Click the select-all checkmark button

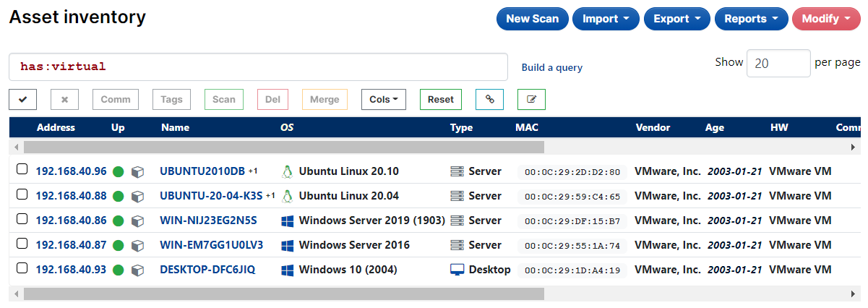tap(22, 100)
